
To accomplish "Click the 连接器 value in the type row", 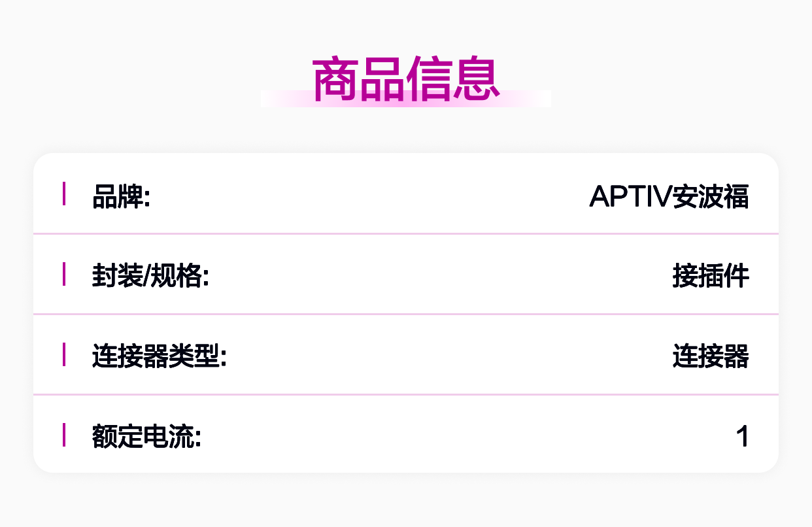I will coord(711,358).
